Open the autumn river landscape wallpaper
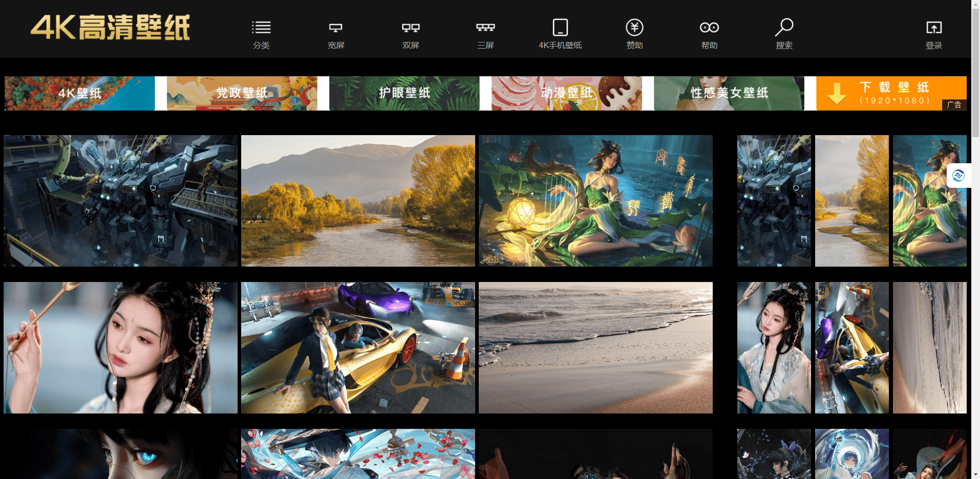The width and height of the screenshot is (980, 479). pyautogui.click(x=358, y=201)
